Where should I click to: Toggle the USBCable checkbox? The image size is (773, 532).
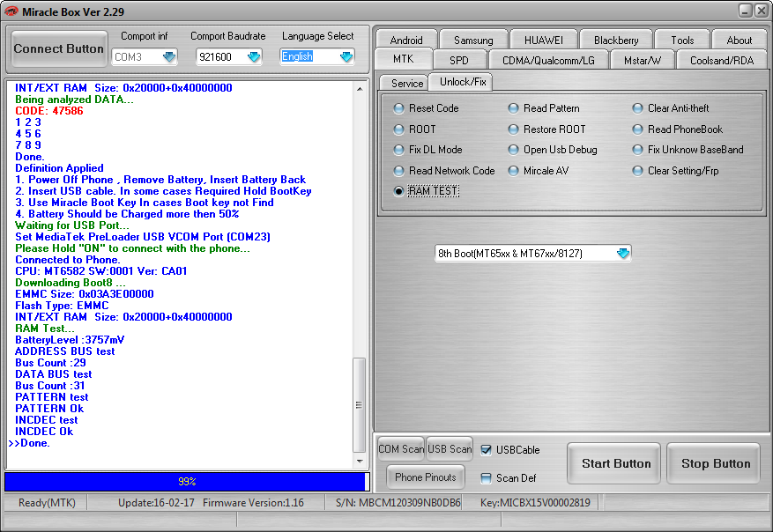[x=486, y=450]
